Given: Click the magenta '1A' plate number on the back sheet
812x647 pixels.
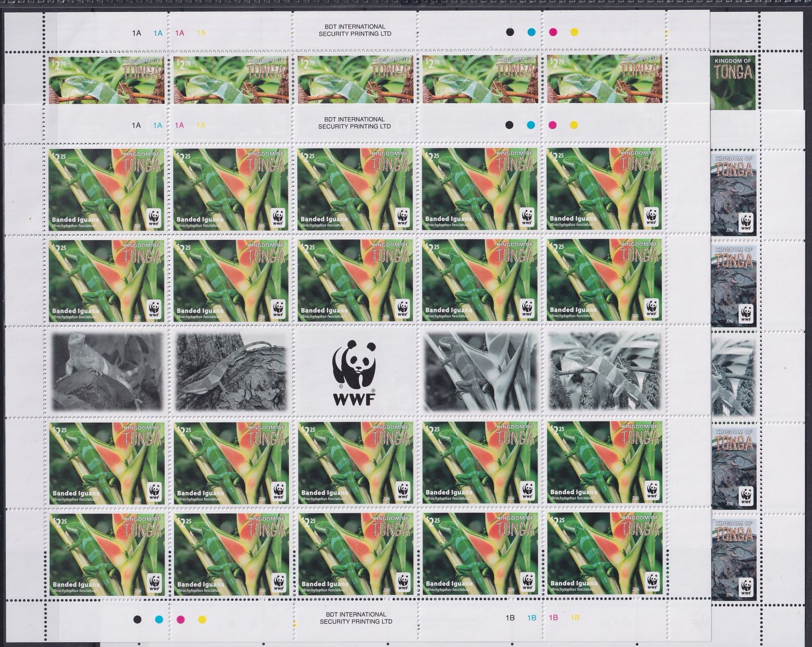Looking at the screenshot, I should pos(179,33).
